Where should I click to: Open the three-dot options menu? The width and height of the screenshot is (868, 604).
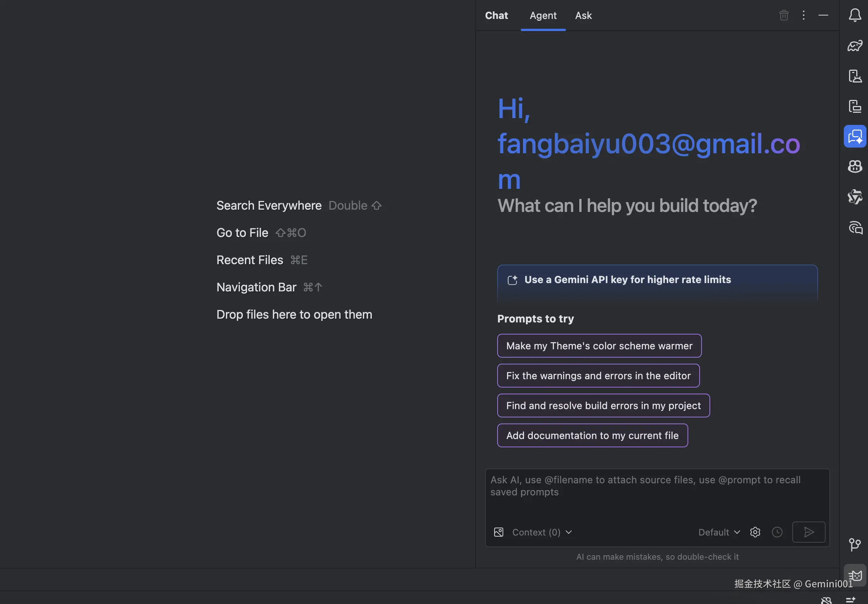tap(803, 15)
